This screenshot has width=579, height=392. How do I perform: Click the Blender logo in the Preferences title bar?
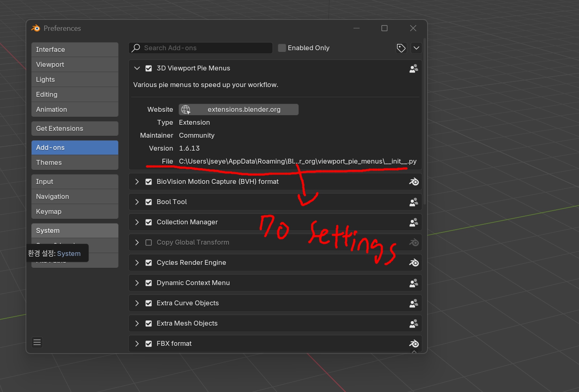click(36, 28)
